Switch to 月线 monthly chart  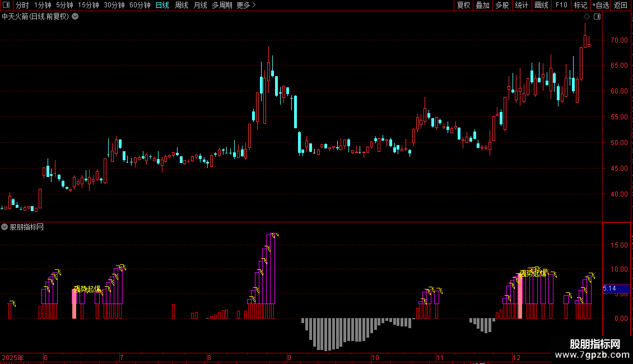[x=200, y=5]
